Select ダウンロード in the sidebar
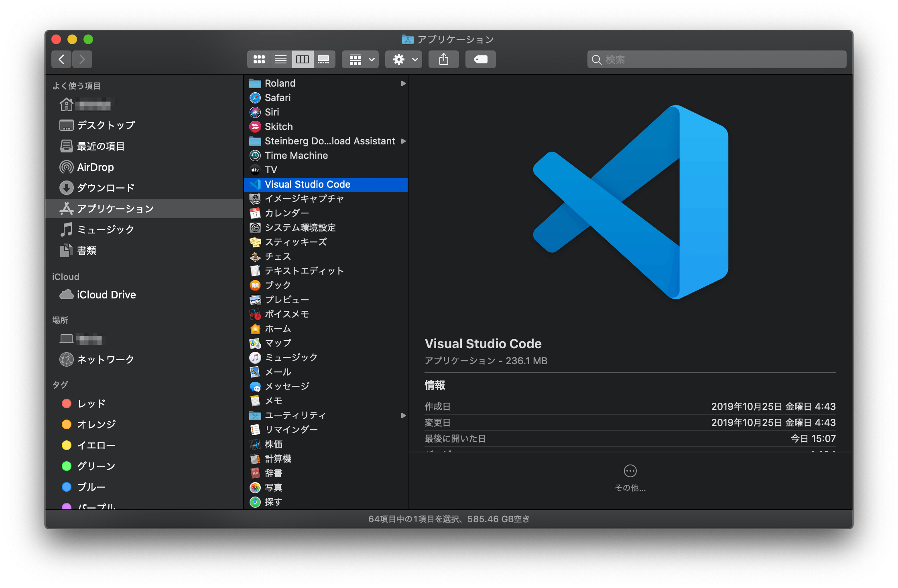The width and height of the screenshot is (898, 588). click(x=105, y=187)
